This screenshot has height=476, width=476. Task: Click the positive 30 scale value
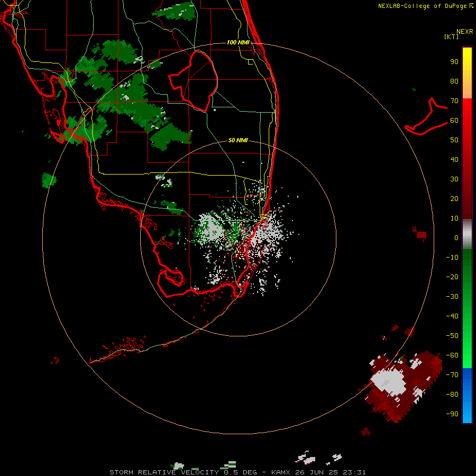tap(454, 179)
